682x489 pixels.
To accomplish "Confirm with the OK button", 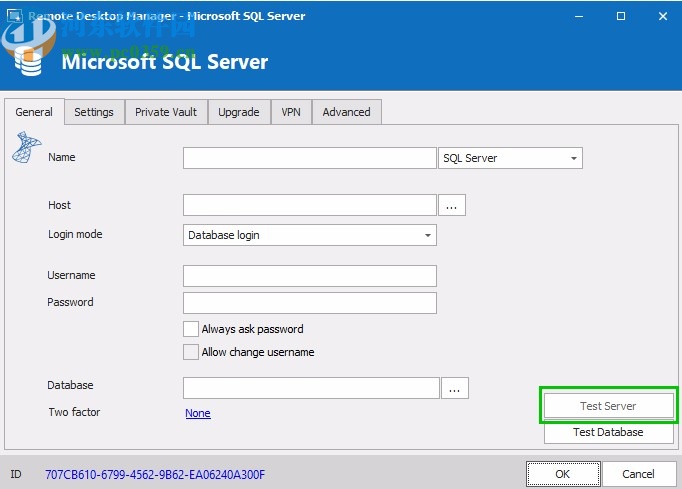I will point(563,474).
